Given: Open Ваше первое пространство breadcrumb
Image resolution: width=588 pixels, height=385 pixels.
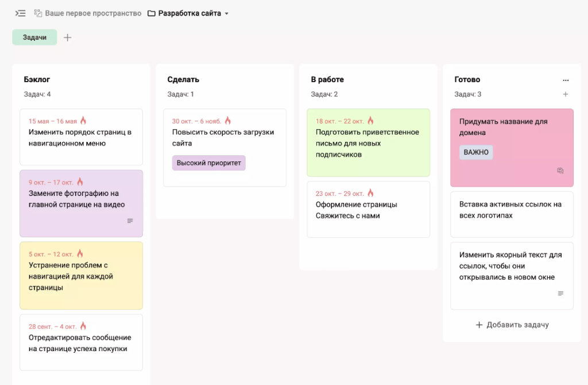Looking at the screenshot, I should click(87, 13).
